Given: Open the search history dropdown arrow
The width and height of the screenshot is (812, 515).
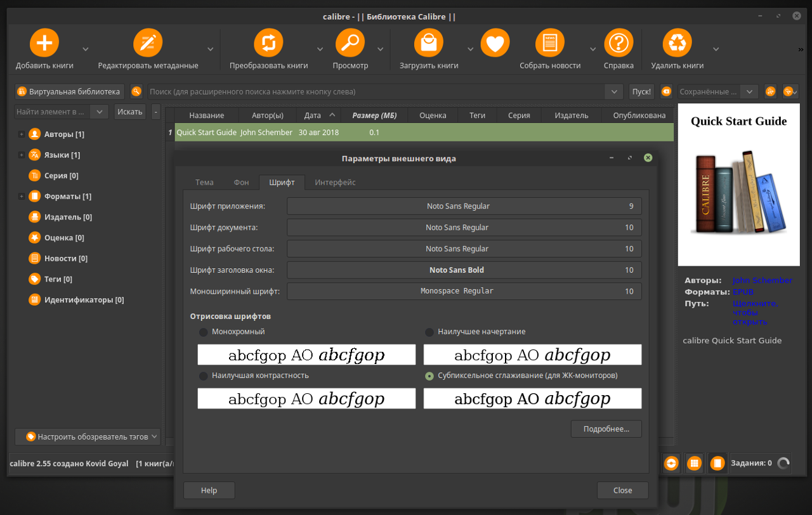Looking at the screenshot, I should 613,92.
